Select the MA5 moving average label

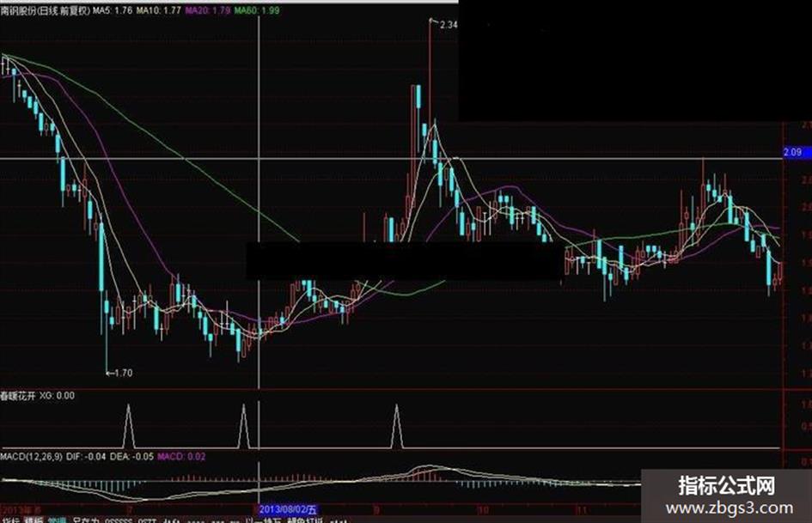tap(113, 10)
